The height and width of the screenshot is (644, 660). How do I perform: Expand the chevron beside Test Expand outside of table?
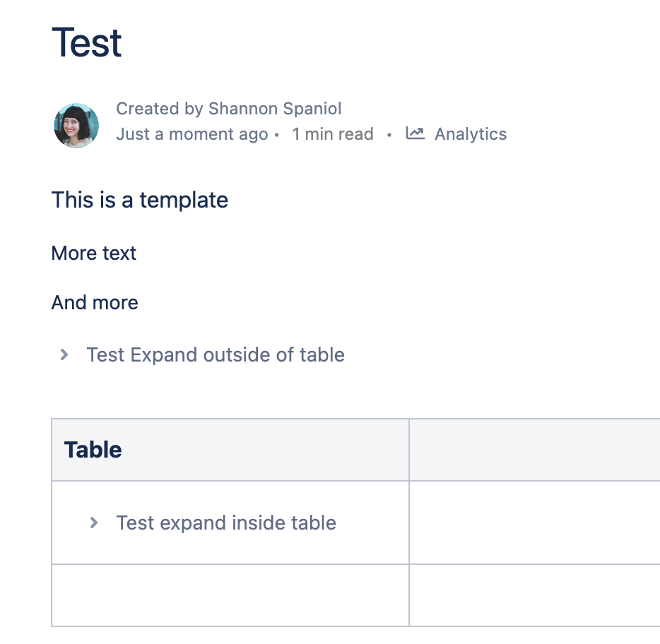coord(64,354)
